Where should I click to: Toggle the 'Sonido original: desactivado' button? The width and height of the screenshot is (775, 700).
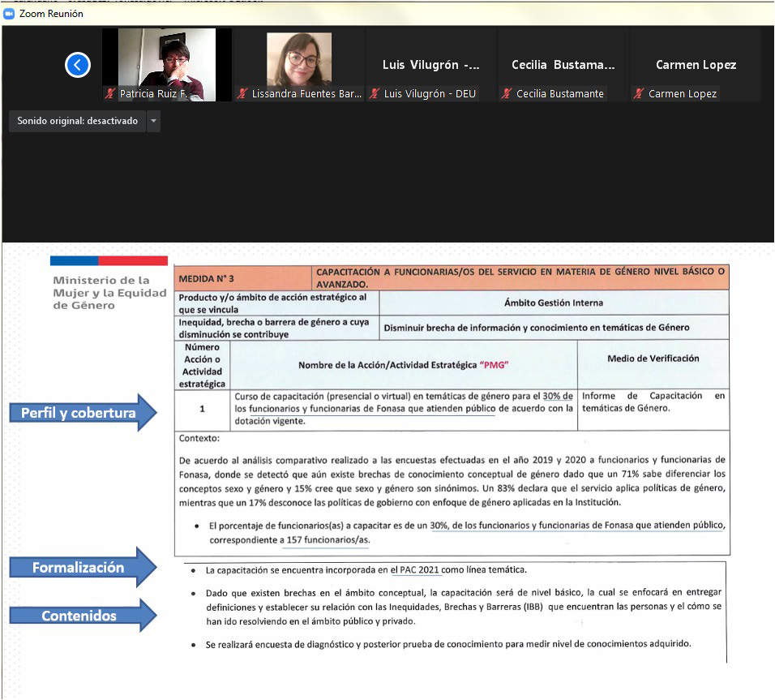tap(78, 121)
